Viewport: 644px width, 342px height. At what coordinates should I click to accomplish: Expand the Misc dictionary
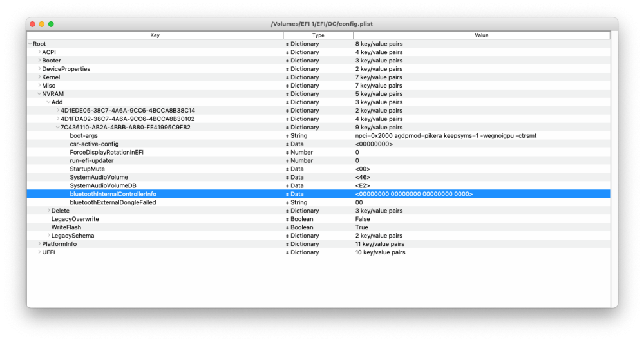[39, 86]
